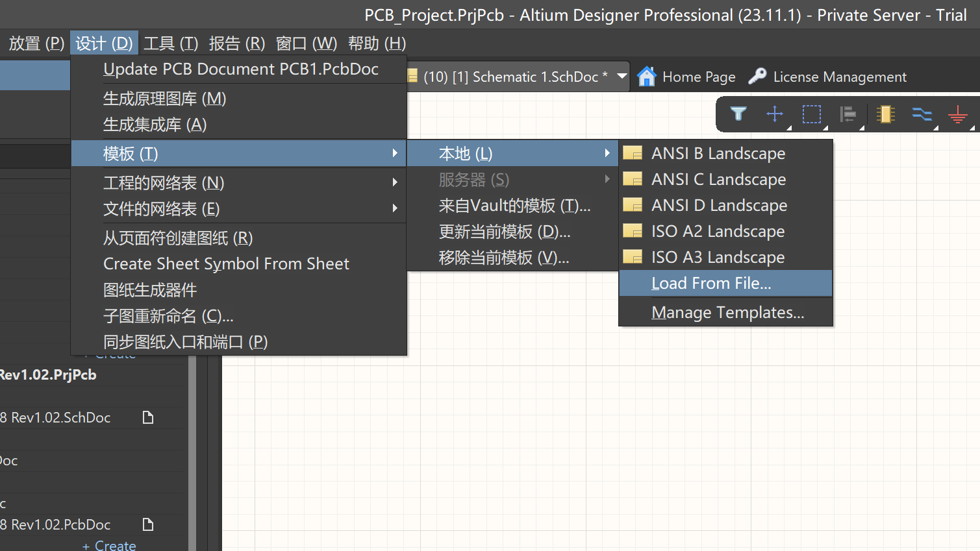Screen dimensions: 980x551
Task: Click the + Create link at bottom
Action: coord(109,545)
